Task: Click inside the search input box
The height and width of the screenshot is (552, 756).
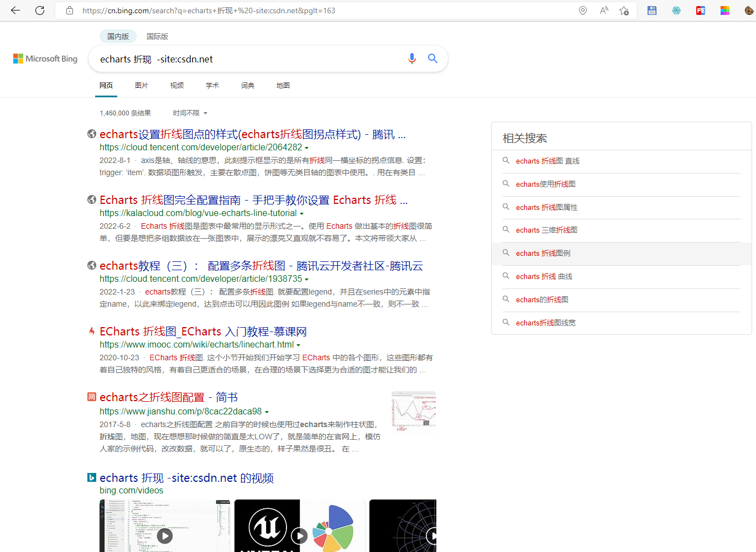Action: (249, 59)
